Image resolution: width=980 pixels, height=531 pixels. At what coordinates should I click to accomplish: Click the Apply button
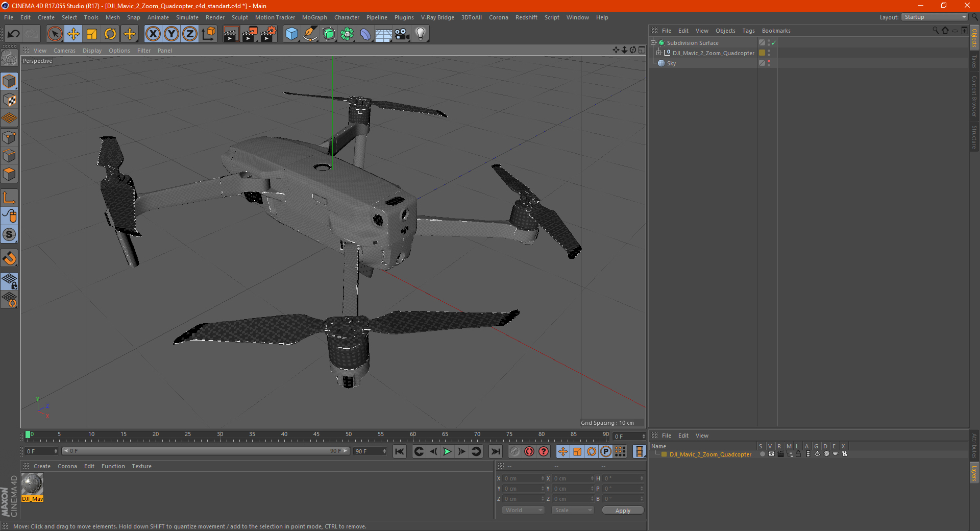coord(623,511)
